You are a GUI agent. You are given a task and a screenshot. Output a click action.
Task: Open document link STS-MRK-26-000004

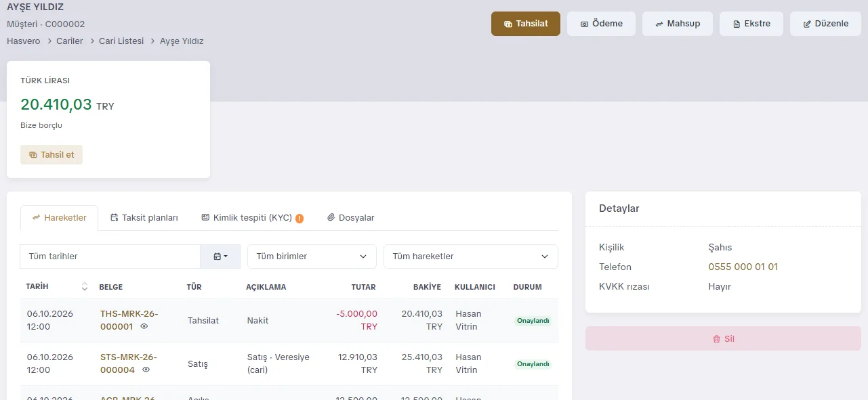coord(128,363)
